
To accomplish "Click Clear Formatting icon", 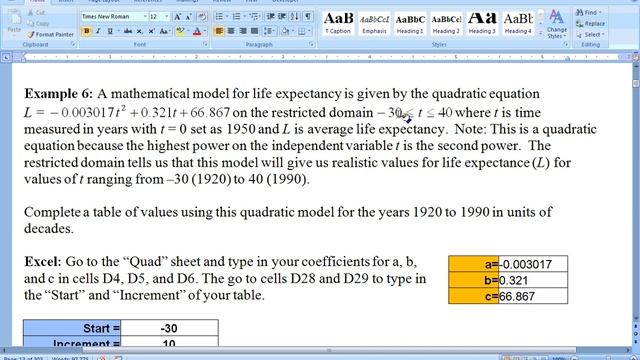I will coord(202,17).
